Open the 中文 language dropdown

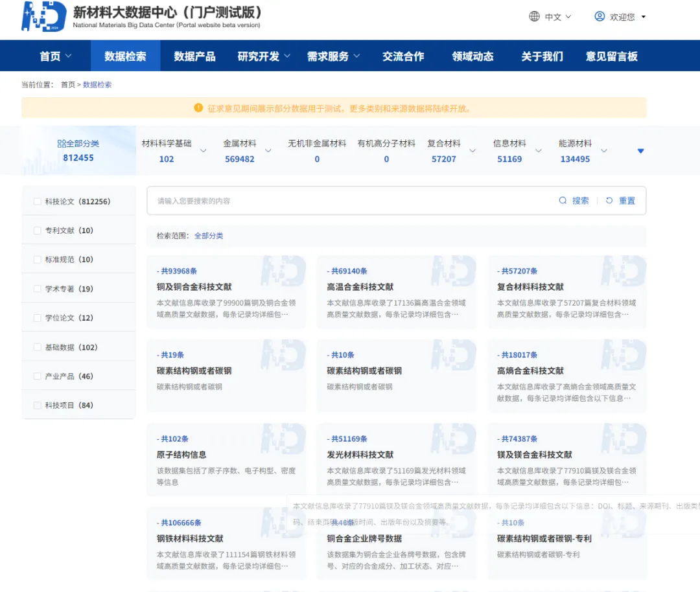(557, 17)
